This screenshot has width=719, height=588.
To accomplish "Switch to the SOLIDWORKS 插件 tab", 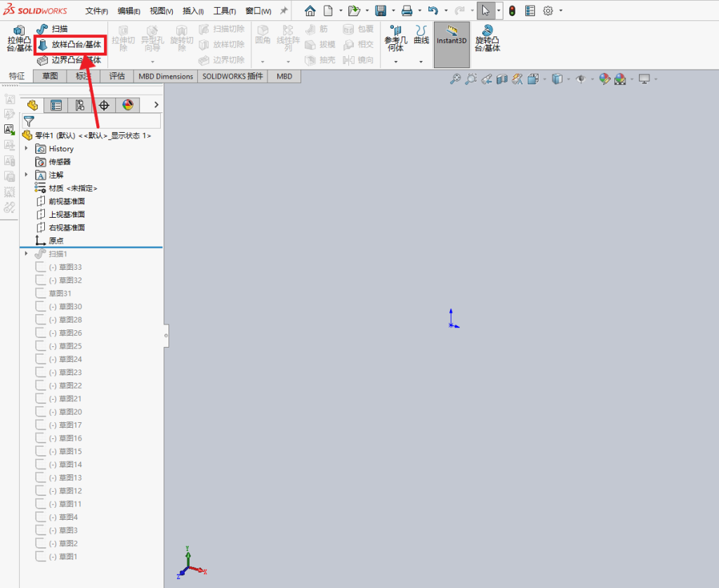I will [232, 76].
